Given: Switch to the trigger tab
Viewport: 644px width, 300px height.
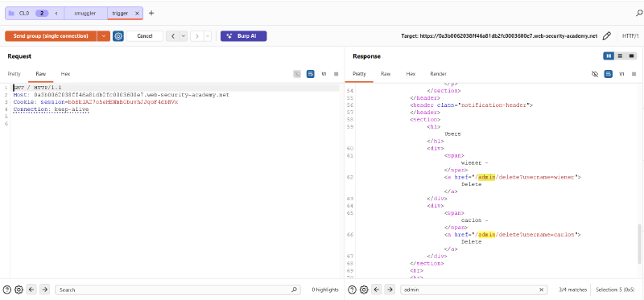Looking at the screenshot, I should [x=120, y=13].
